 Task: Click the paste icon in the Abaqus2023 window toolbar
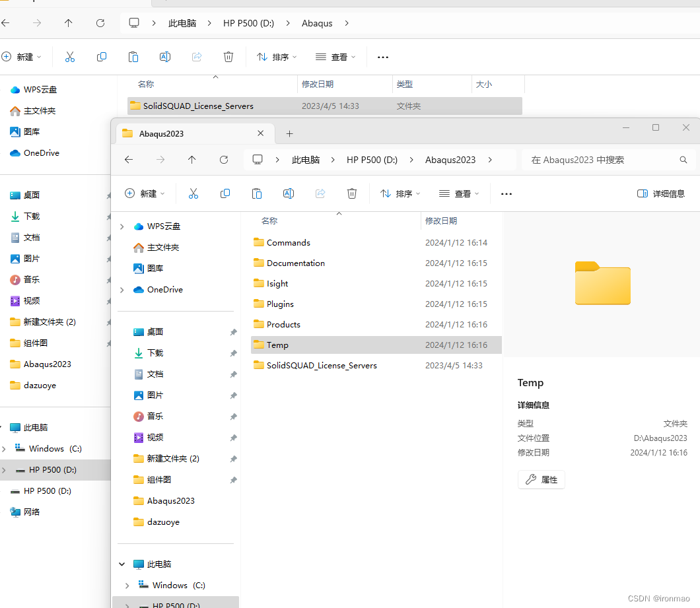coord(257,193)
